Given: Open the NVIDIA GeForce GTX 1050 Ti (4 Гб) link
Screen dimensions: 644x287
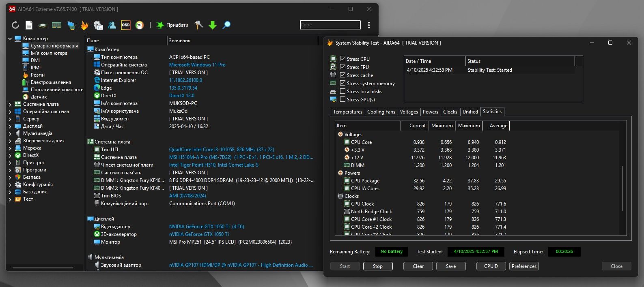Looking at the screenshot, I should point(207,227).
